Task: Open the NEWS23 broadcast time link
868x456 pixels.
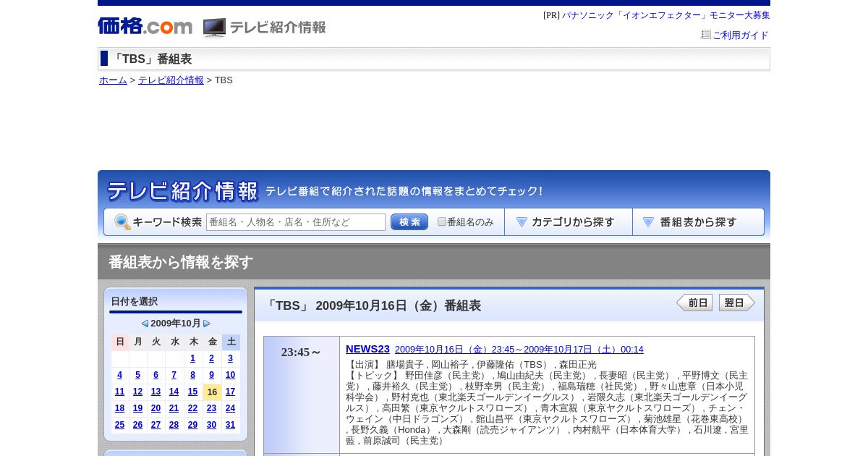Action: coord(519,350)
